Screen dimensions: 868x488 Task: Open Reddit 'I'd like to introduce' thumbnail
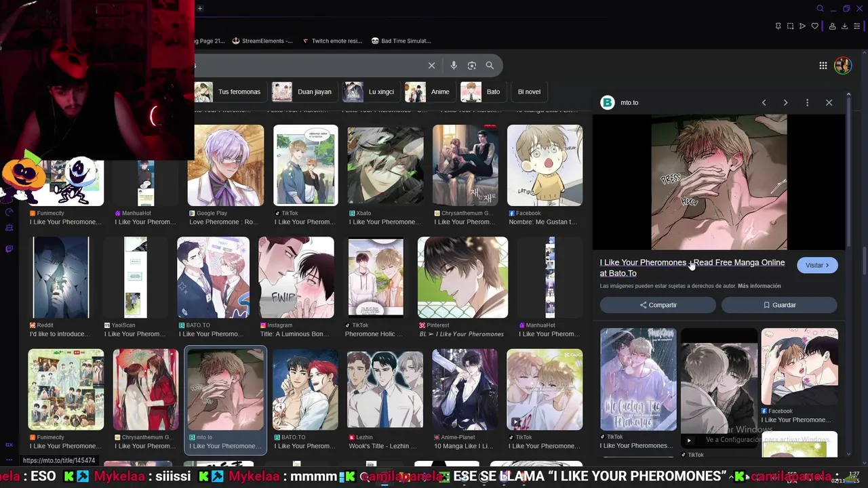click(x=60, y=277)
